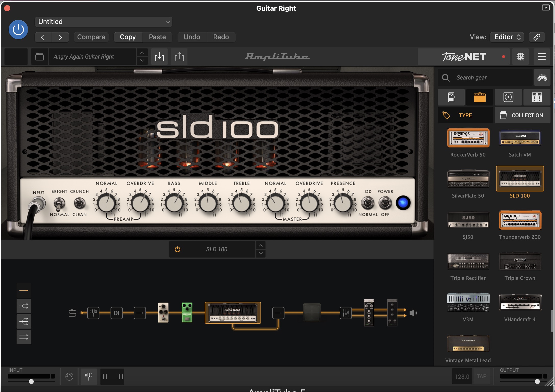The width and height of the screenshot is (555, 392).
Task: Select the Satch VM amp
Action: 520,138
